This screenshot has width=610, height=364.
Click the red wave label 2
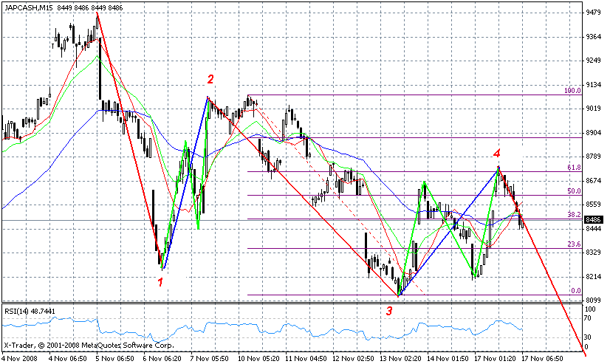click(210, 79)
